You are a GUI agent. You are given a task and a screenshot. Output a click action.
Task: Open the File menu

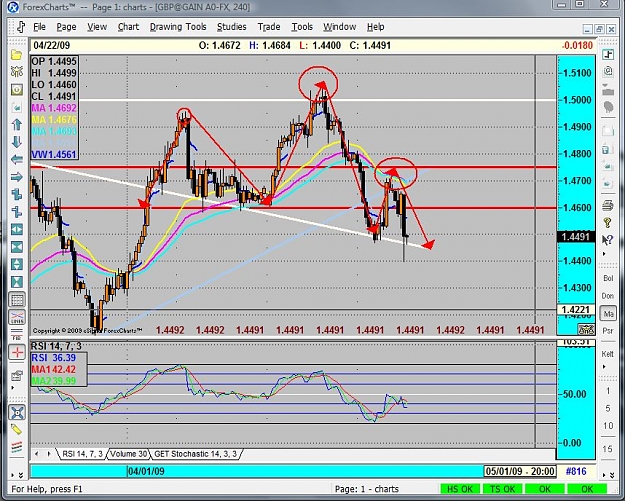click(39, 27)
